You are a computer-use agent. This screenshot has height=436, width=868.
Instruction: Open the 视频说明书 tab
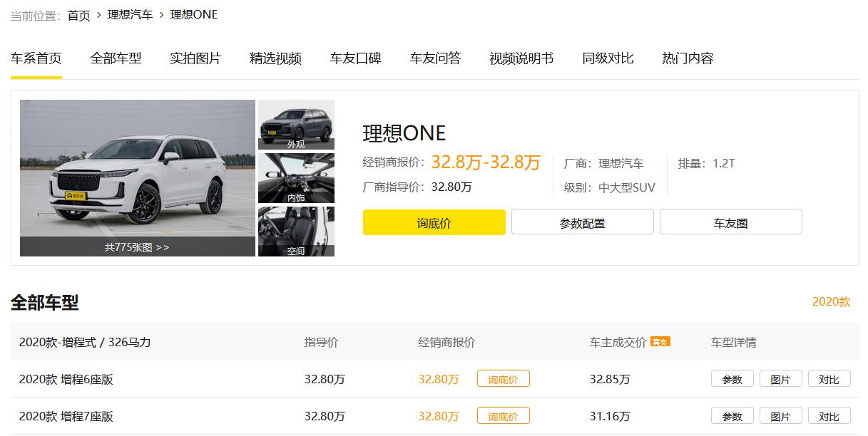pyautogui.click(x=521, y=58)
